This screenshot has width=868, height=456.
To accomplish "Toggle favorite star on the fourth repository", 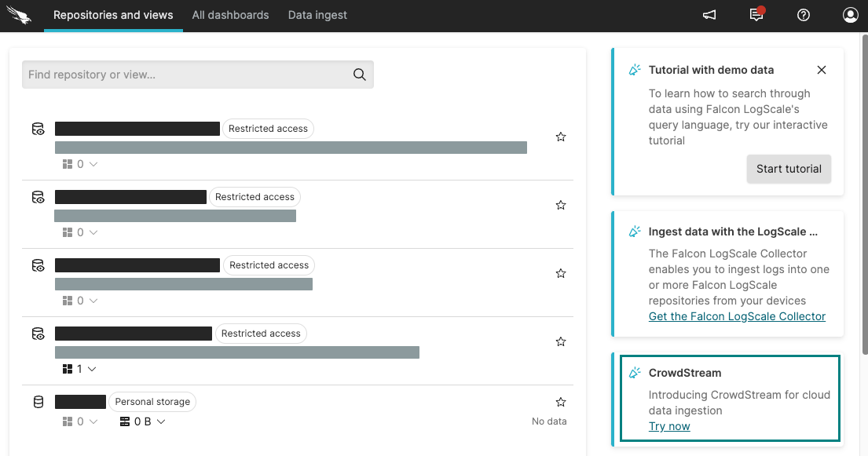I will tap(561, 341).
